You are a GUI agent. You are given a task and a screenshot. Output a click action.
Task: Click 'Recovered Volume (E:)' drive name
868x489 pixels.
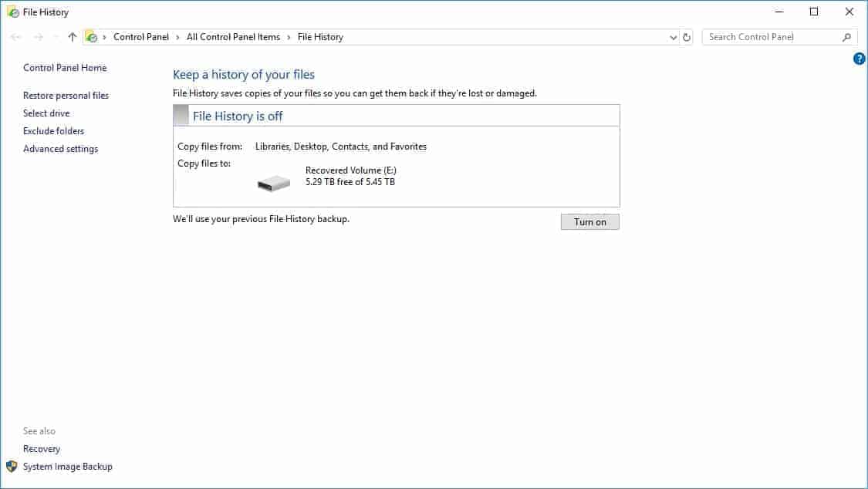click(351, 170)
